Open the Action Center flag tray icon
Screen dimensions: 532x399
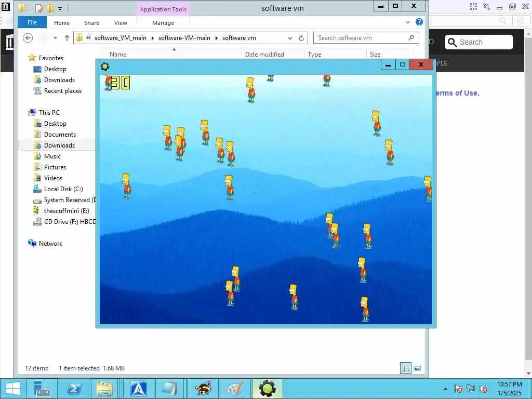click(x=458, y=389)
